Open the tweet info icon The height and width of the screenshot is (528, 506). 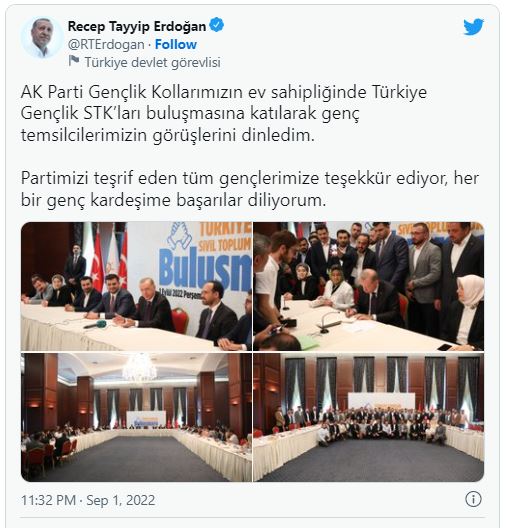click(473, 499)
